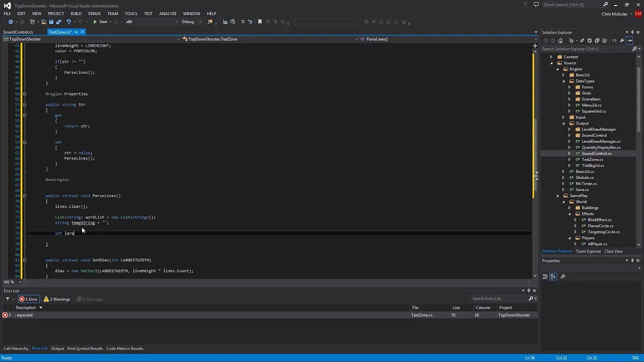This screenshot has width=644, height=362.
Task: Click Collapse All icon in Solution Explorer
Action: (x=597, y=41)
